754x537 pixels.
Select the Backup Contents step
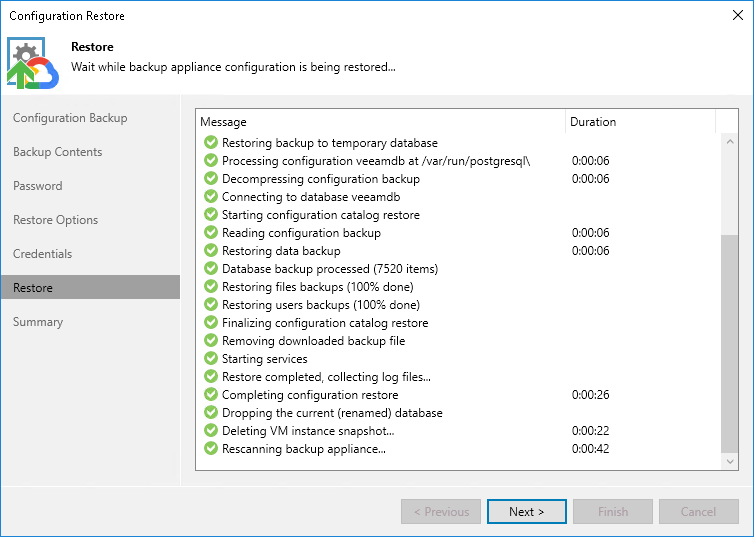pos(58,152)
